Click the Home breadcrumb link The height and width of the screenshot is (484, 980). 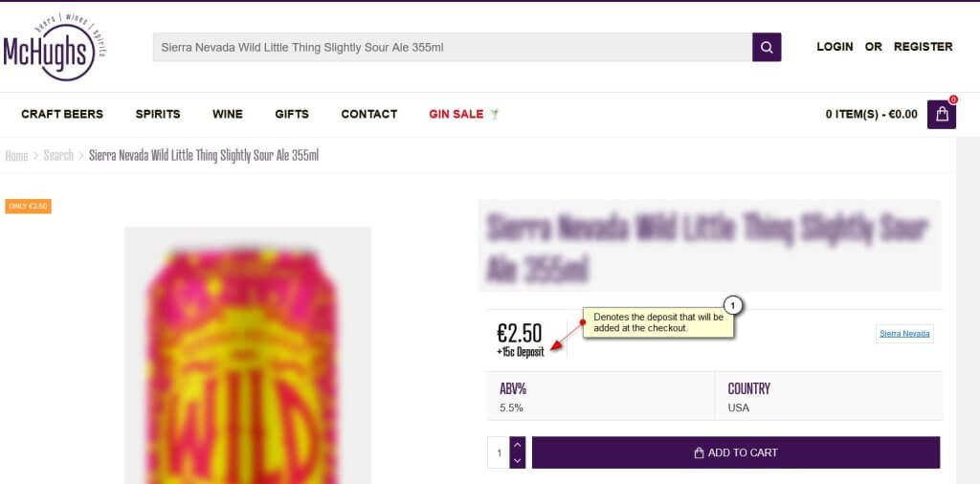16,156
